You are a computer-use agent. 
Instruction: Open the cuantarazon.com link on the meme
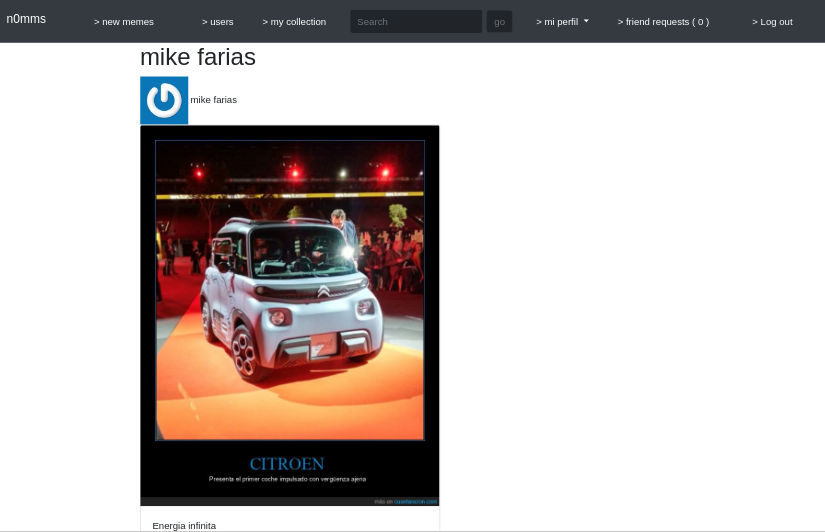(x=416, y=501)
